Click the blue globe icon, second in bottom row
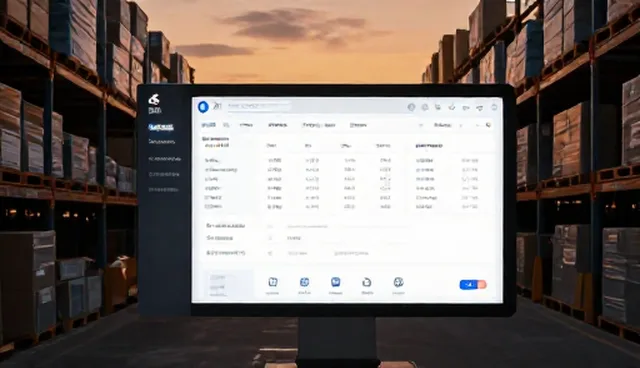This screenshot has width=640, height=368. [x=304, y=282]
